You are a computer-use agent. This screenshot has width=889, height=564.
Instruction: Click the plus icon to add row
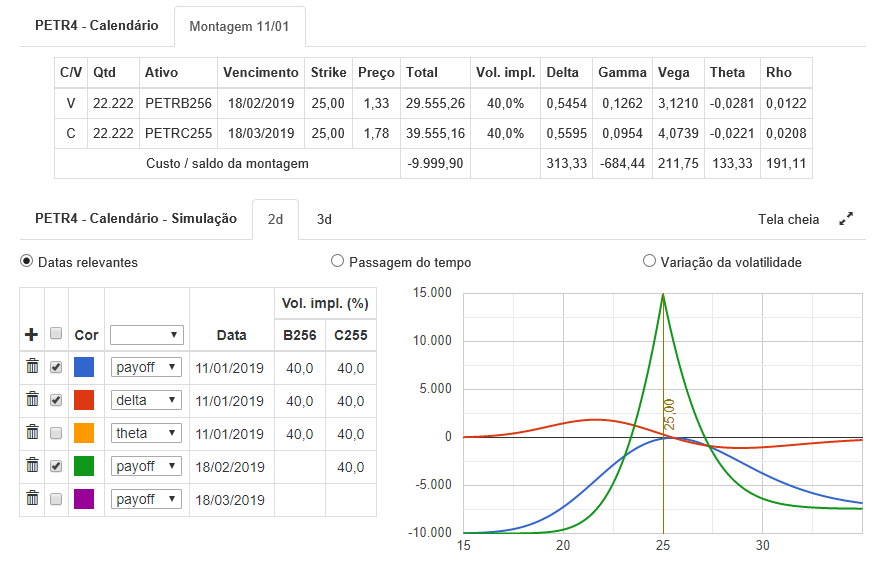pyautogui.click(x=31, y=335)
